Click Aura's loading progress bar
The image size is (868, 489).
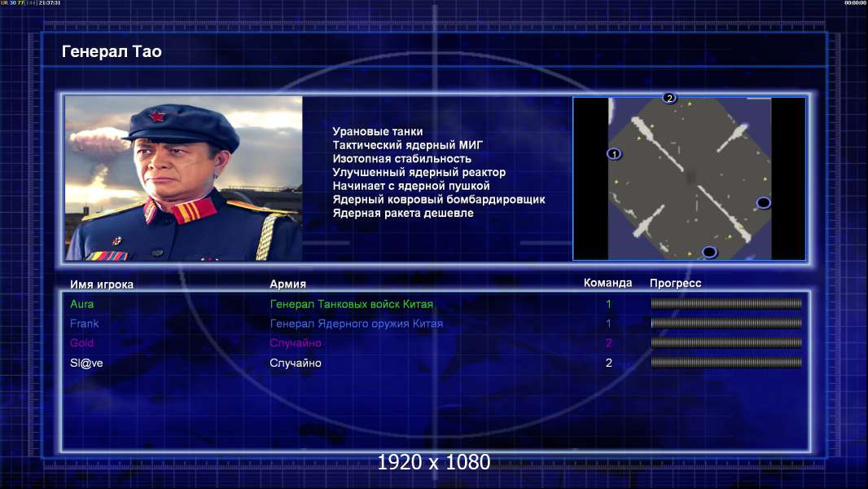[x=726, y=303]
